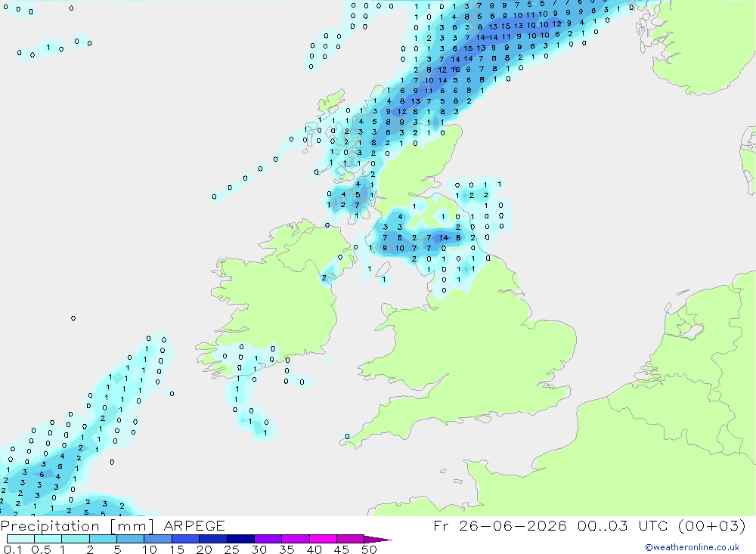Click the '35' legend scale label
Image resolution: width=756 pixels, height=554 pixels.
point(287,549)
